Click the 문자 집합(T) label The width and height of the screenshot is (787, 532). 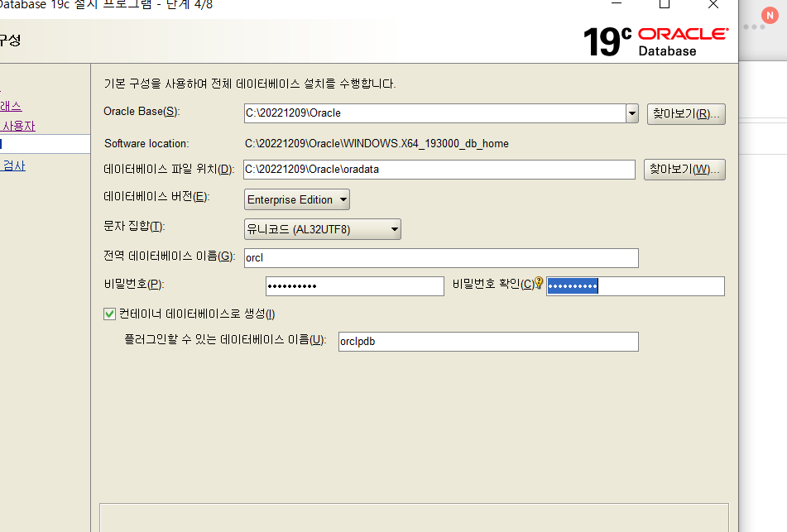[134, 227]
